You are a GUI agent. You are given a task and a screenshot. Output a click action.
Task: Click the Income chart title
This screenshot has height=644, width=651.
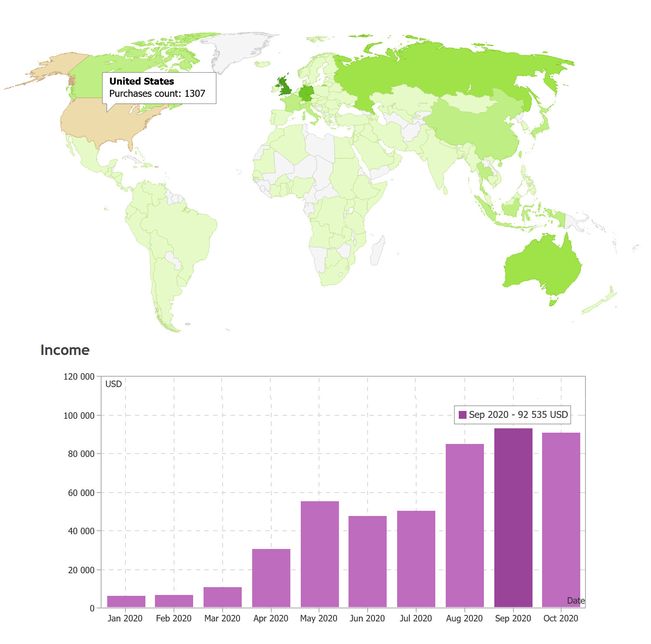65,350
